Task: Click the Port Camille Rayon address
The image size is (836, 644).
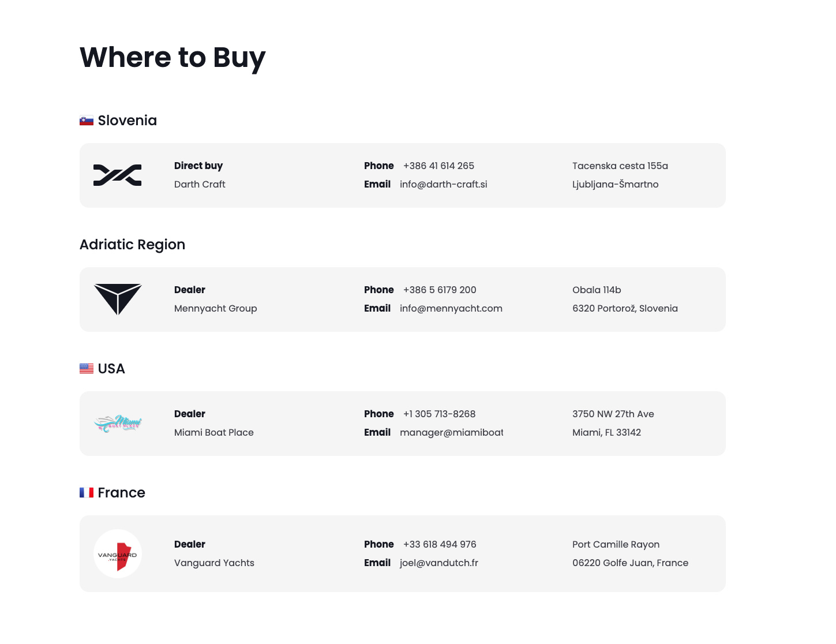Action: pyautogui.click(x=616, y=545)
